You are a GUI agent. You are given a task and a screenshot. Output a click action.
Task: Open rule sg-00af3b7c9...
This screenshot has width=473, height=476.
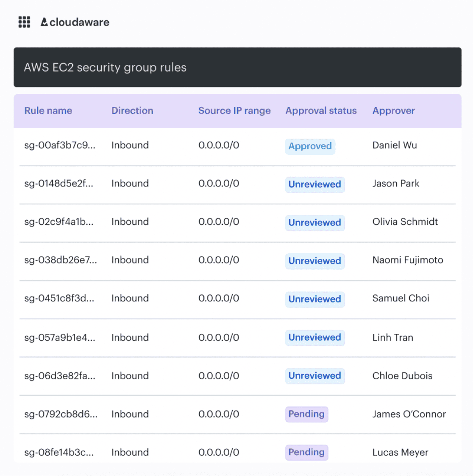[x=60, y=145]
